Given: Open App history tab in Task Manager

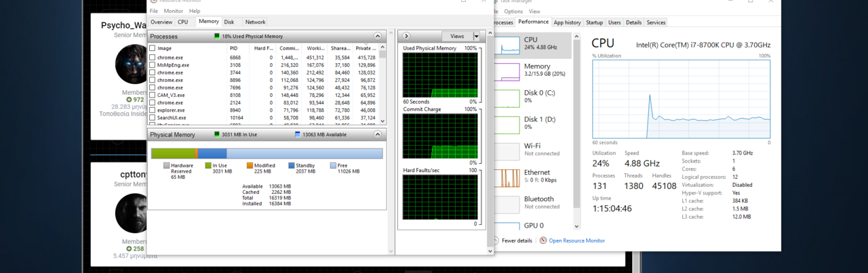Looking at the screenshot, I should tap(567, 22).
